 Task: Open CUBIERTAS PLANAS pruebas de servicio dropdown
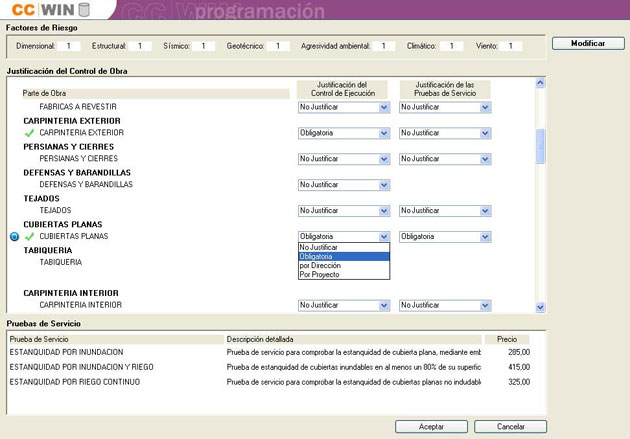(x=485, y=237)
